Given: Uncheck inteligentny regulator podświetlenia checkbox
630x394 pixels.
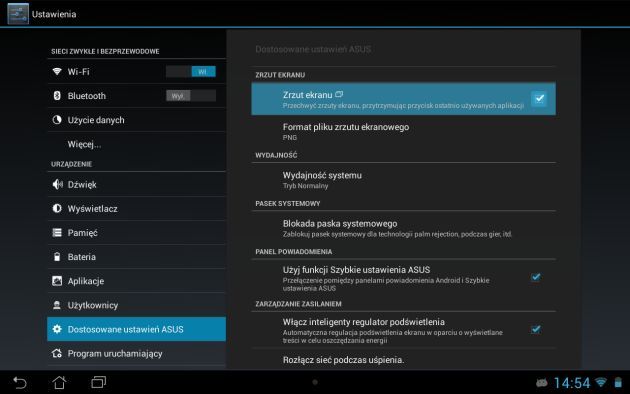Looking at the screenshot, I should (536, 329).
